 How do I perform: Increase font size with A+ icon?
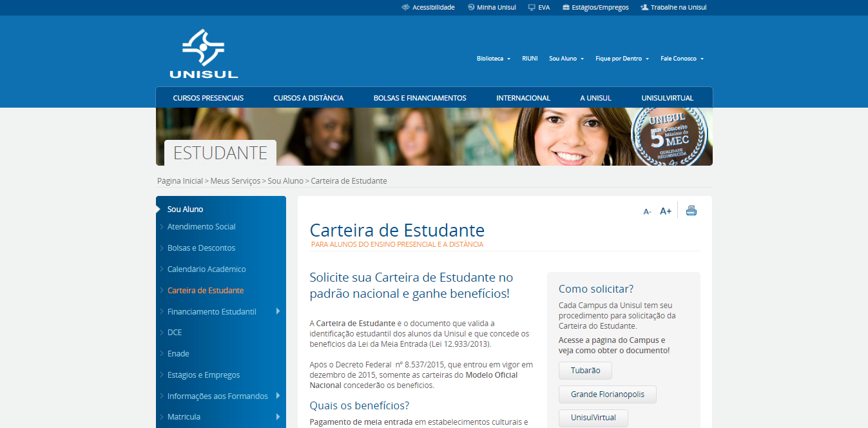point(666,211)
